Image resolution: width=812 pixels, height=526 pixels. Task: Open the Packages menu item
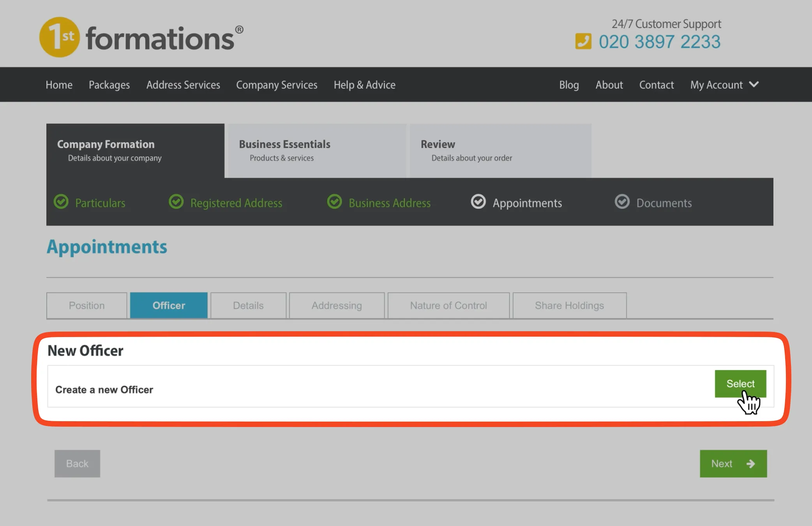click(109, 85)
